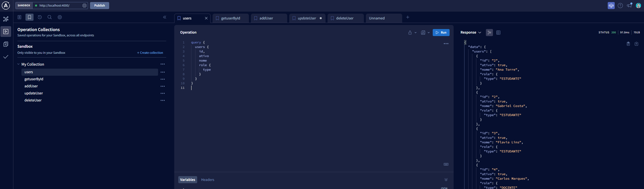Click the SANDBOX label button
The height and width of the screenshot is (189, 644).
(x=24, y=6)
